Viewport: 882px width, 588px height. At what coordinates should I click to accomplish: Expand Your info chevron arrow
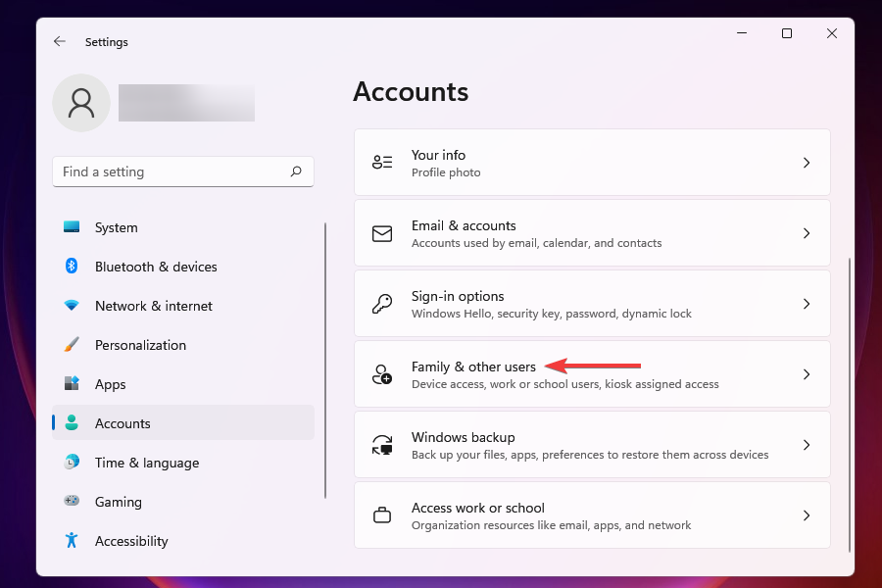[x=807, y=163]
